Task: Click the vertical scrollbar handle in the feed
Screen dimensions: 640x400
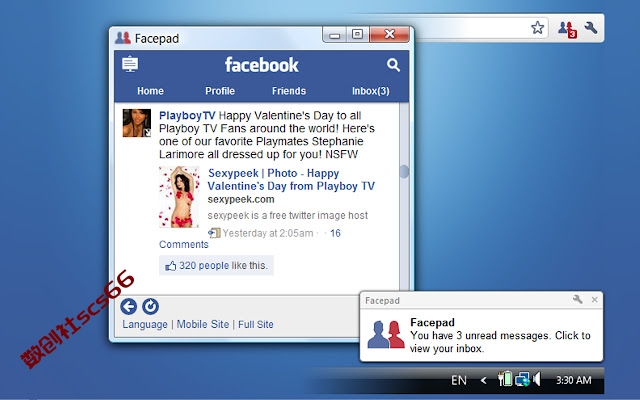Action: (404, 172)
